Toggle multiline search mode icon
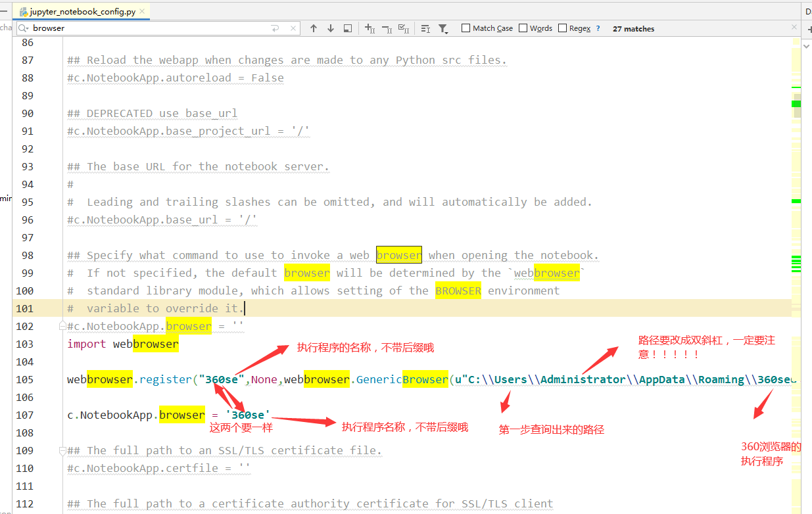 point(425,28)
